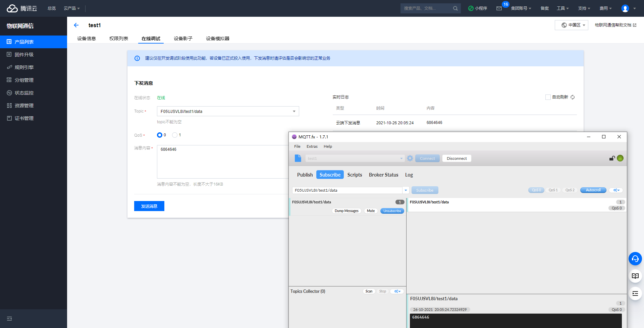Open the MQTT.fx File menu
The height and width of the screenshot is (328, 644).
[x=297, y=146]
